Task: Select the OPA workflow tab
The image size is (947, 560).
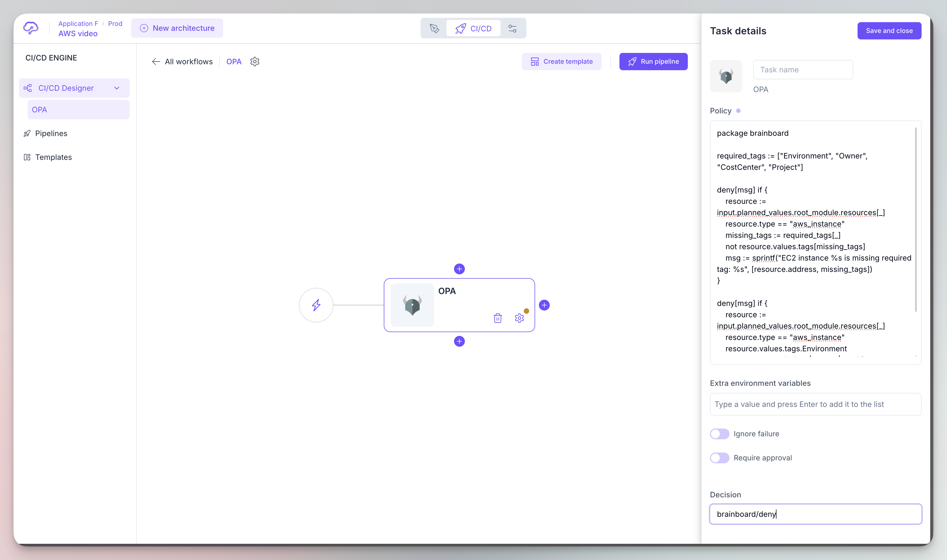Action: tap(234, 62)
